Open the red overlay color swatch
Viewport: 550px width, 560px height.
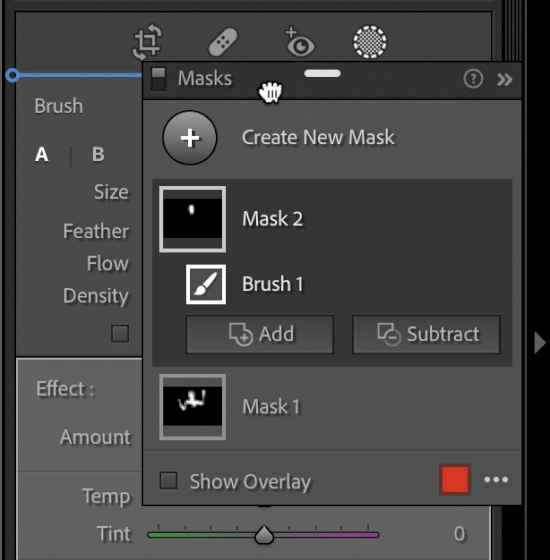455,480
